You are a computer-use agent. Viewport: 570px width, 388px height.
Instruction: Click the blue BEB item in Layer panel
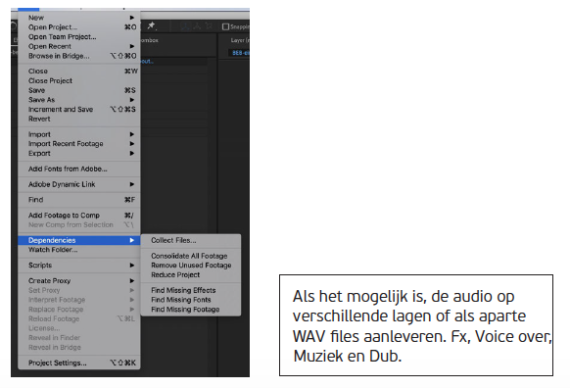pyautogui.click(x=240, y=53)
